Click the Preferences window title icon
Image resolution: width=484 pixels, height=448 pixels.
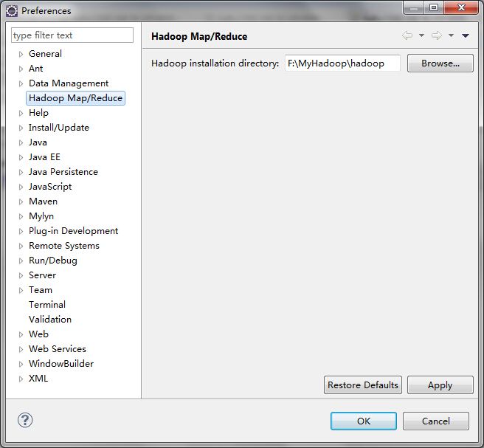(x=12, y=11)
